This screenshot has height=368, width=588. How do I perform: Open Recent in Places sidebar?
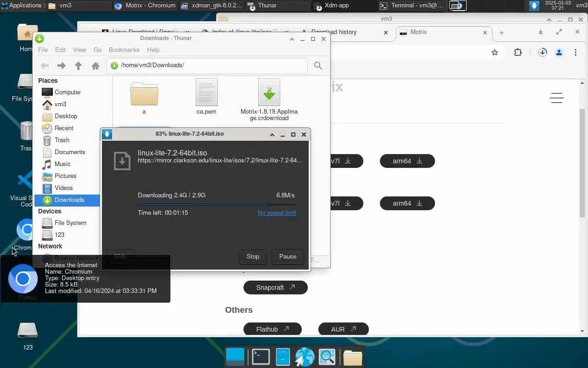coord(64,128)
